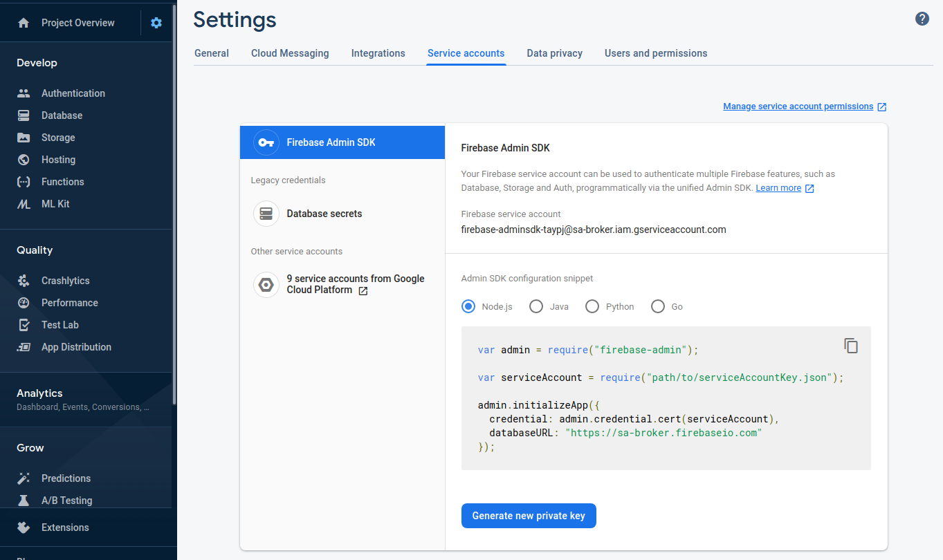Click the Legacy credentials heading text
Image resolution: width=943 pixels, height=560 pixels.
[288, 180]
